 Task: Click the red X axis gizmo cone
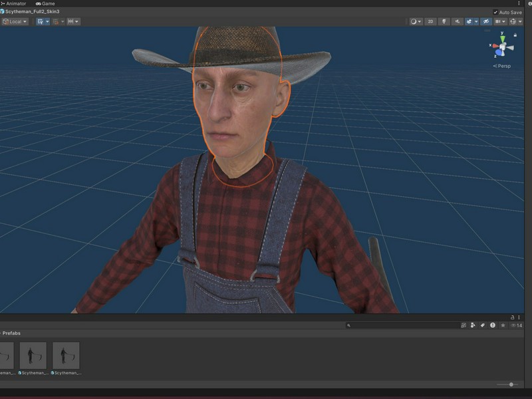click(495, 46)
